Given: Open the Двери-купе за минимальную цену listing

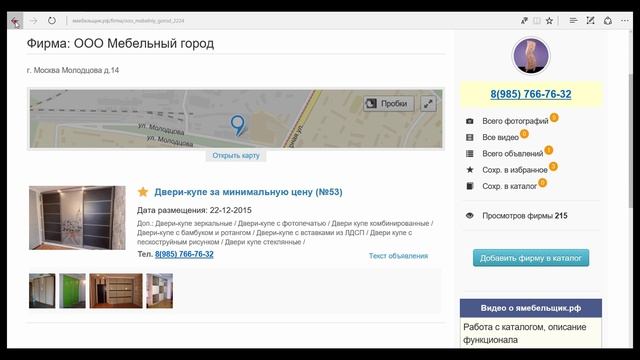Looking at the screenshot, I should [248, 192].
